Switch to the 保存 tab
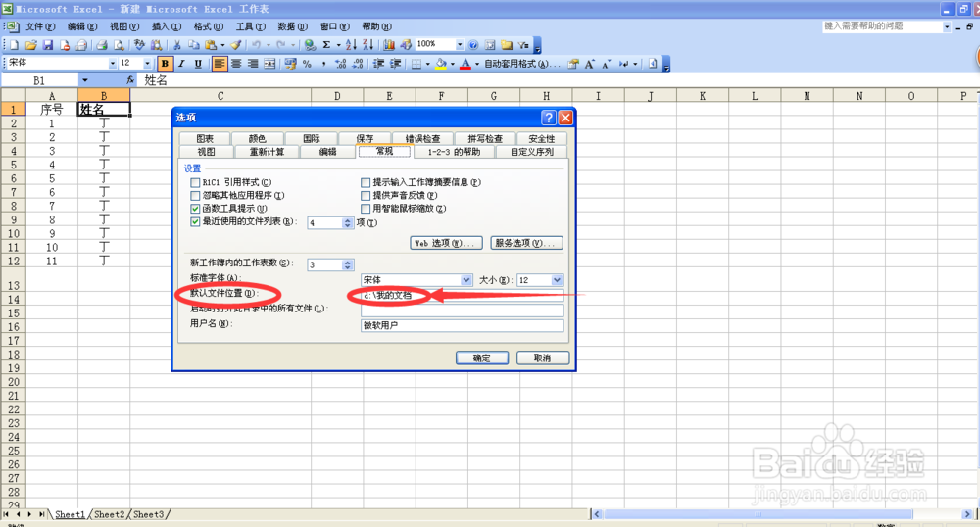 365,139
